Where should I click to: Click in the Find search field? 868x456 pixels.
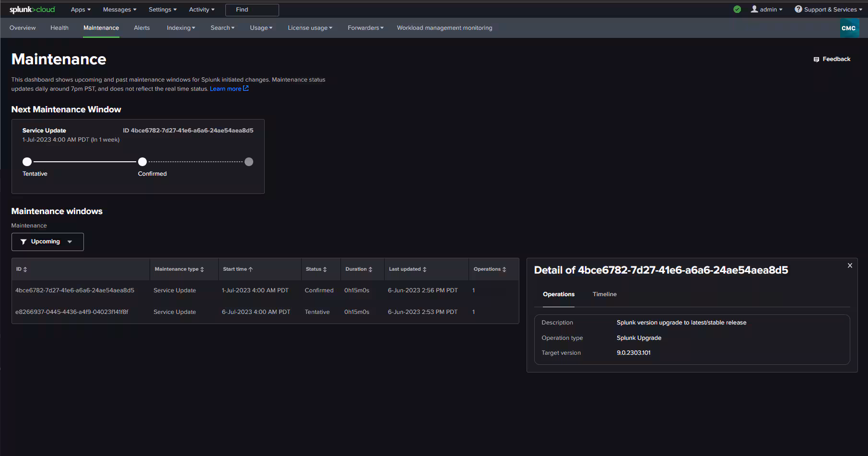click(x=252, y=10)
